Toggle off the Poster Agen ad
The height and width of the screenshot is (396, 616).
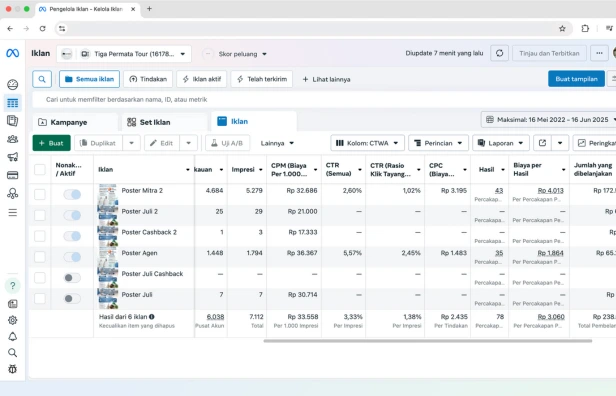pos(73,257)
